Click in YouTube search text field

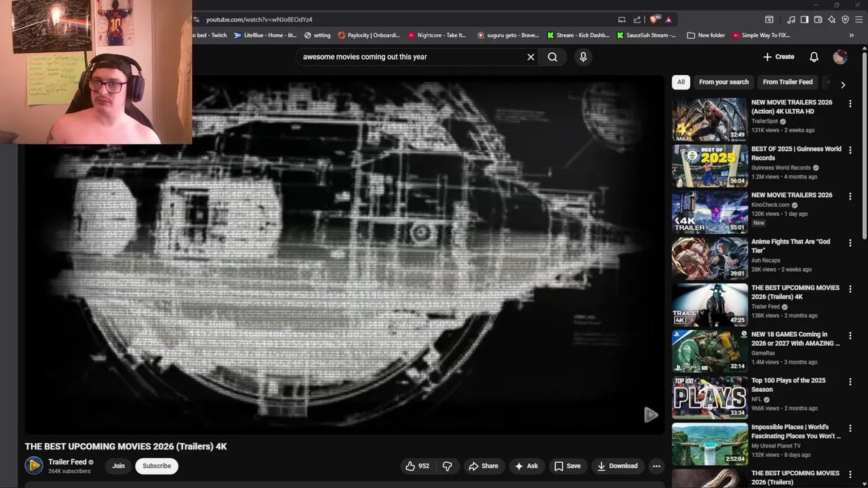(410, 57)
